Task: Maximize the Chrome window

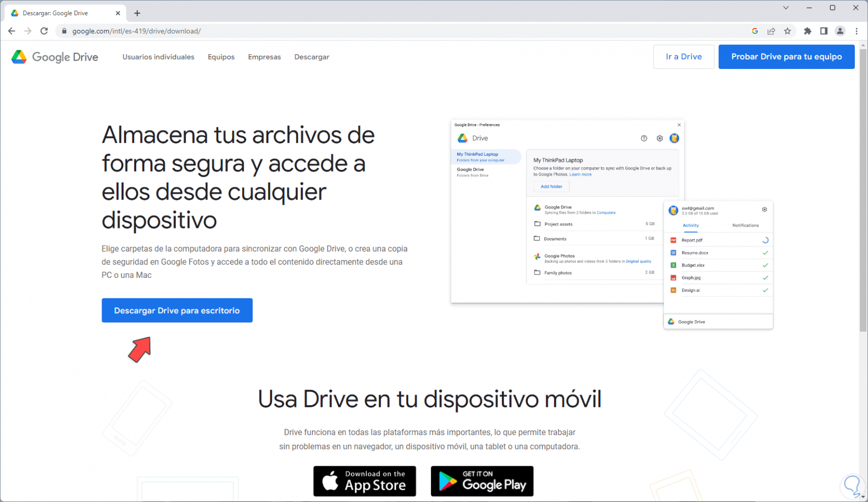Action: (x=832, y=8)
